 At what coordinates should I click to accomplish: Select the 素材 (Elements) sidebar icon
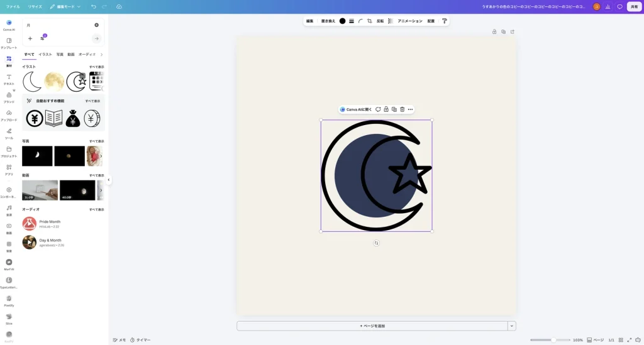[x=9, y=61]
